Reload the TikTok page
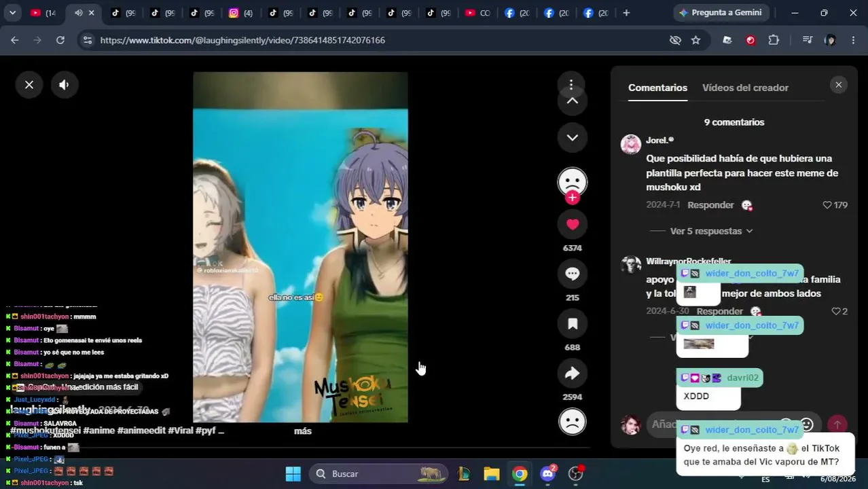 point(60,40)
